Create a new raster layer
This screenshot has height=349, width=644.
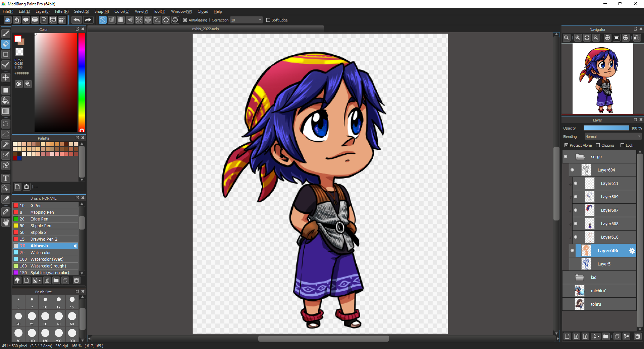point(567,336)
